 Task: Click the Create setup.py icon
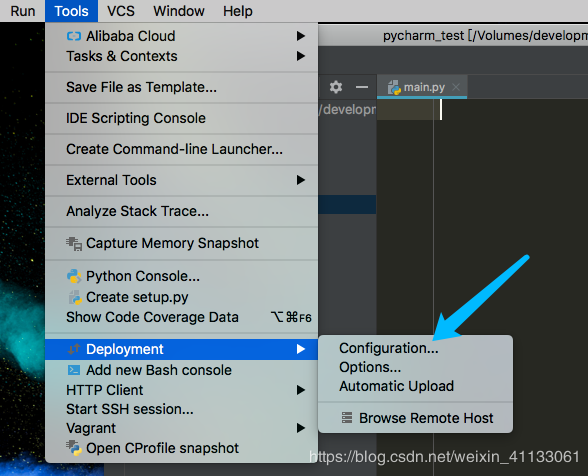75,297
